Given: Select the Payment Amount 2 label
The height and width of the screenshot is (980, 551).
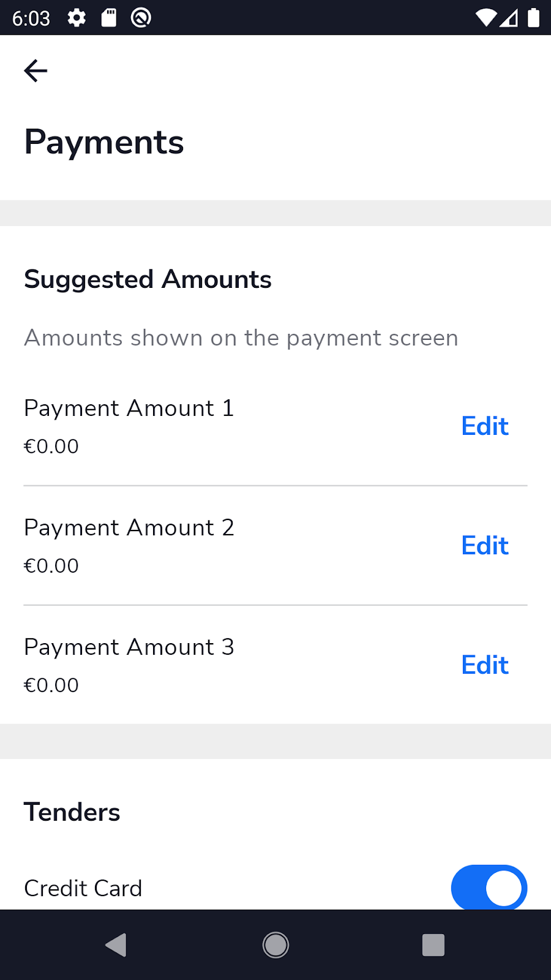Looking at the screenshot, I should pyautogui.click(x=129, y=528).
